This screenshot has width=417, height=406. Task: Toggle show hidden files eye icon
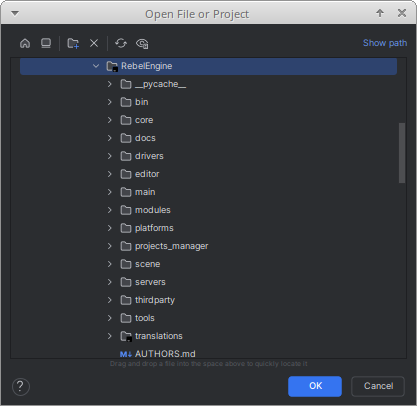[142, 44]
